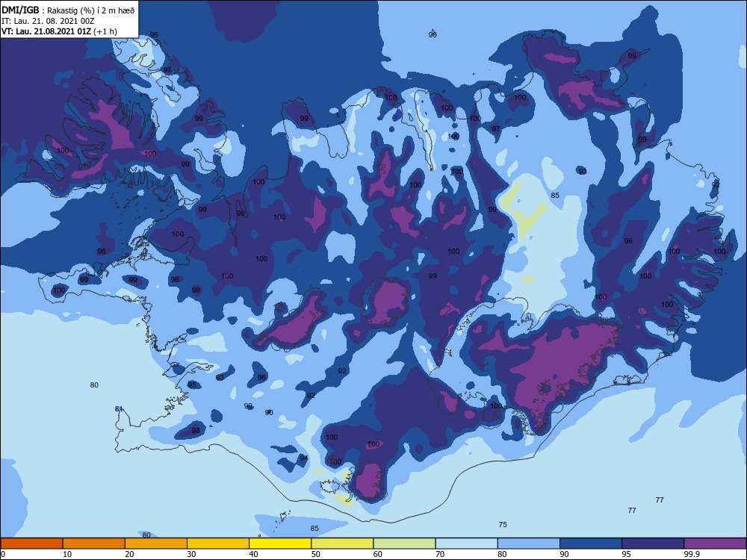Click the '80' value in the open western sea
This screenshot has width=747, height=560.
click(94, 385)
